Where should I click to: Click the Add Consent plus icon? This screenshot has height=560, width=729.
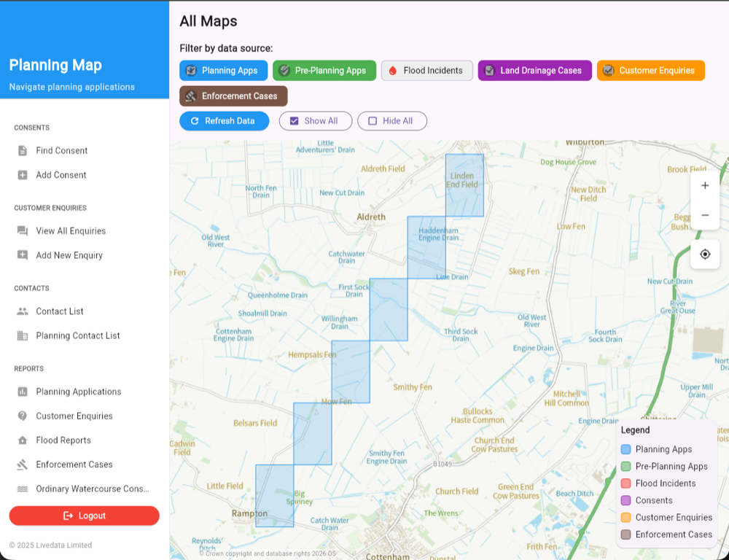click(23, 175)
